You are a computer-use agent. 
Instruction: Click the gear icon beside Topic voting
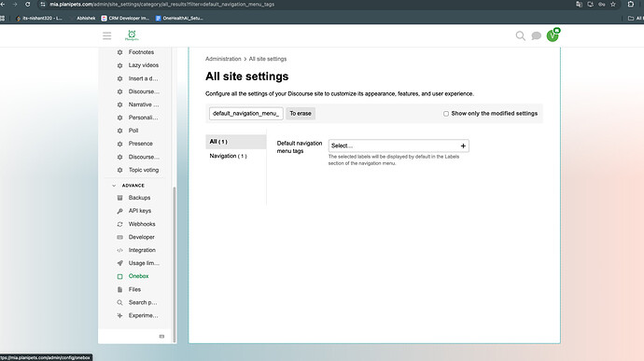(119, 170)
